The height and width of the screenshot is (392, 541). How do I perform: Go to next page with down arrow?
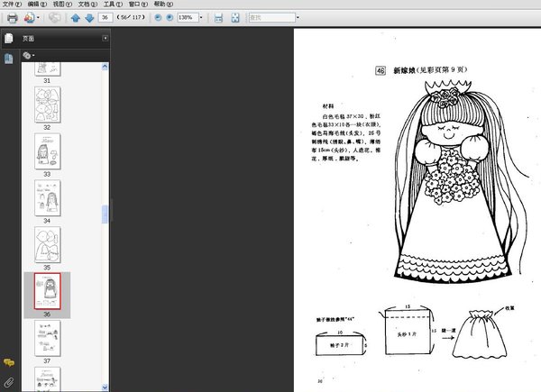pyautogui.click(x=89, y=18)
